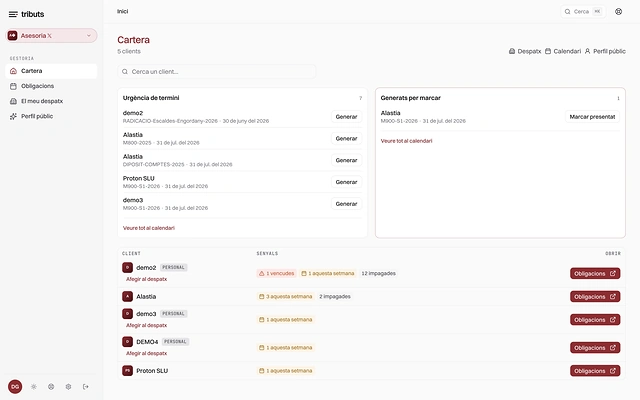Select Cartera in the sidebar

(51, 71)
